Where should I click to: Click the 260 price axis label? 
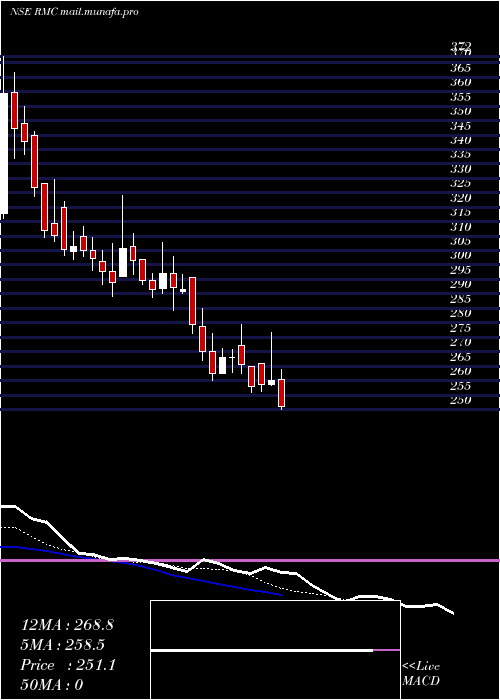(461, 371)
